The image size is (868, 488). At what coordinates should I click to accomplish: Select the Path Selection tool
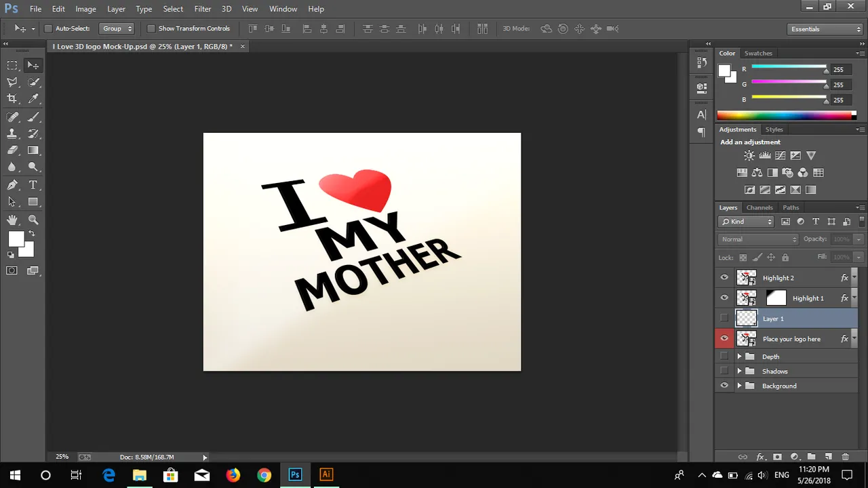[x=12, y=202]
